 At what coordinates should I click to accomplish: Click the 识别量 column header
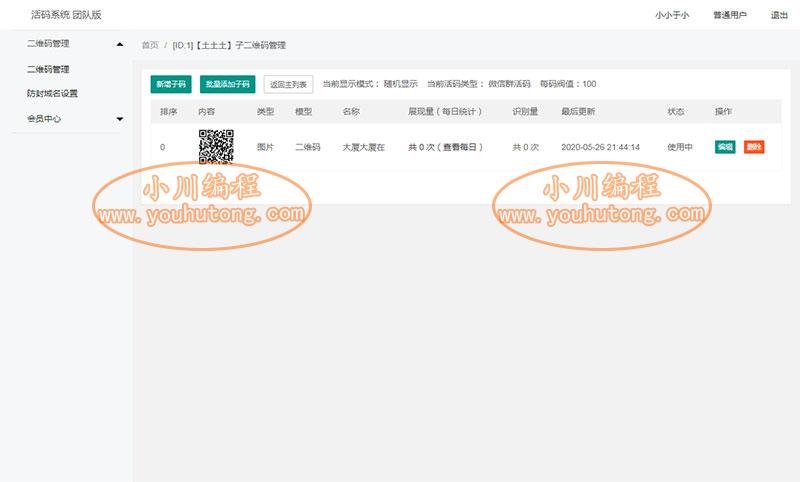pyautogui.click(x=525, y=111)
